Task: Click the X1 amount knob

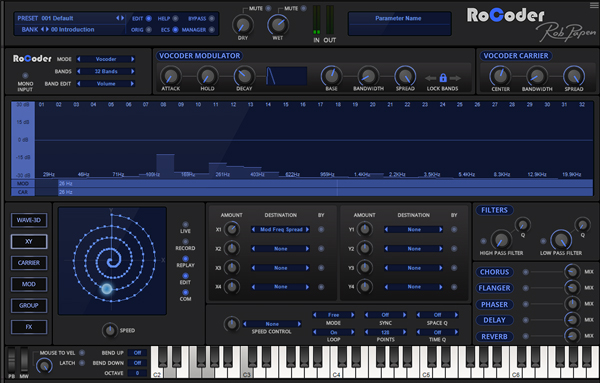Action: (x=232, y=229)
